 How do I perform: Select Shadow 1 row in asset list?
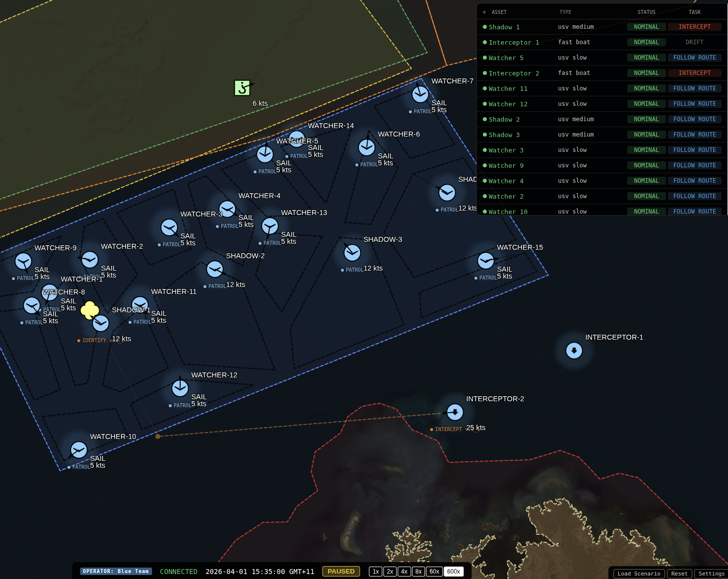click(x=602, y=27)
